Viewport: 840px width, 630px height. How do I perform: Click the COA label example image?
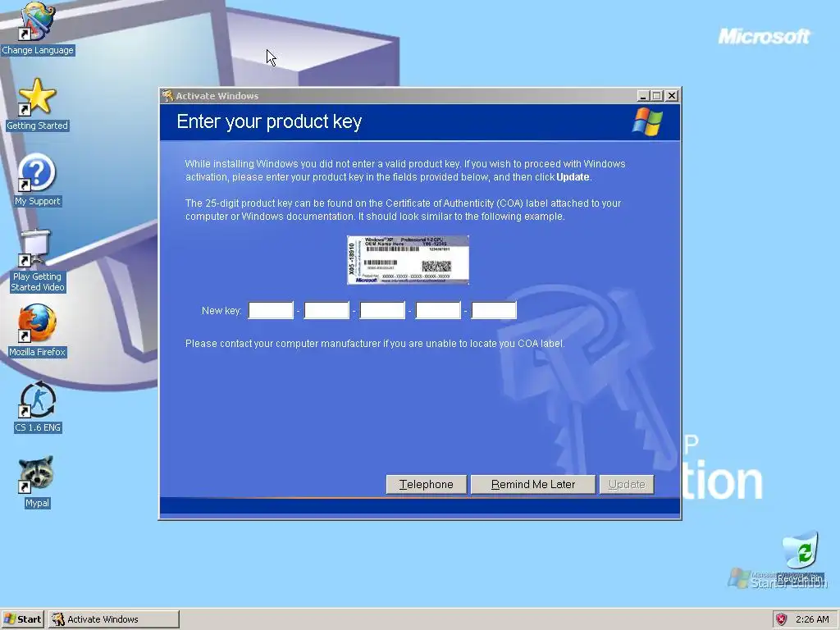coord(408,259)
